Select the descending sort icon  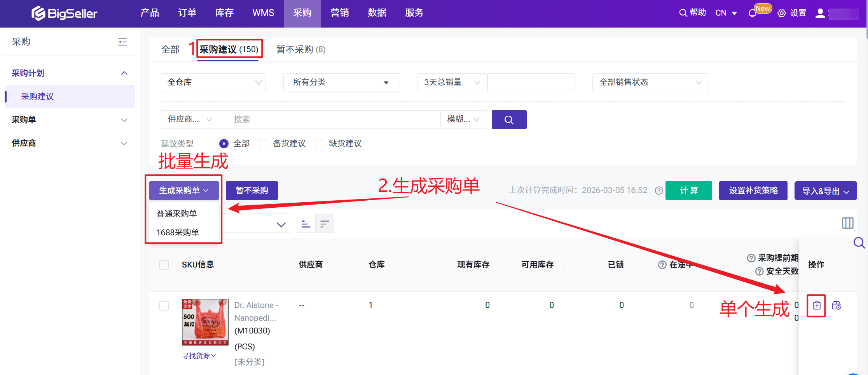pos(325,224)
